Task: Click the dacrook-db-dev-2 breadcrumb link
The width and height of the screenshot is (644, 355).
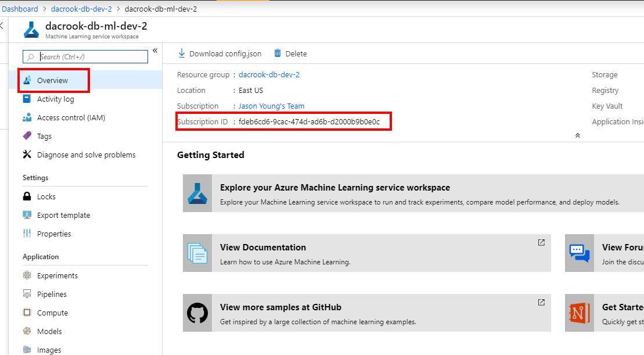Action: [81, 9]
